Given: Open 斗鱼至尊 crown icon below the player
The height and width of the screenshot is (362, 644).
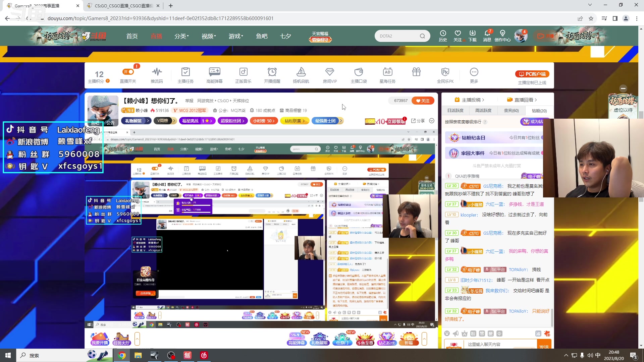Looking at the screenshot, I should 365,339.
